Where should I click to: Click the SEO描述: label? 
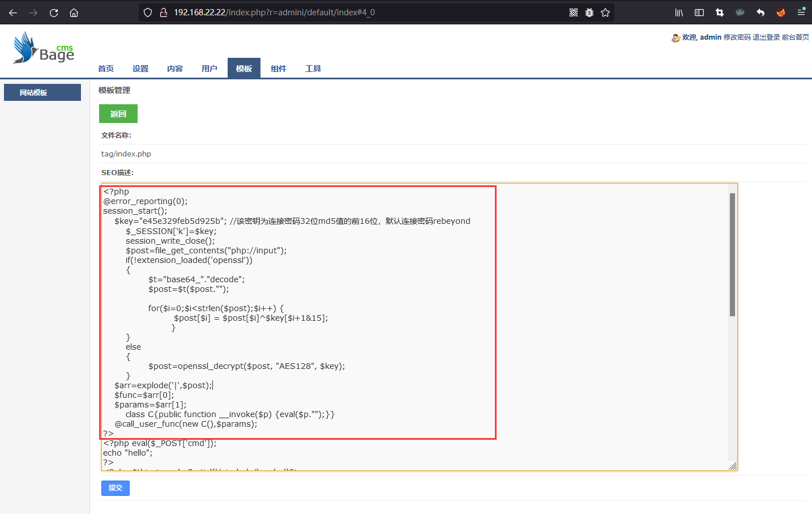click(118, 173)
